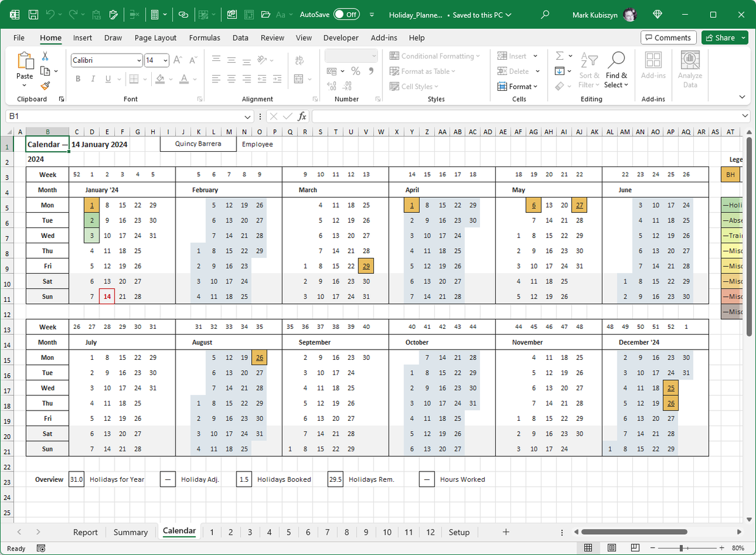Click the zoom slider handle
Viewport: 756px width, 555px height.
tap(681, 548)
